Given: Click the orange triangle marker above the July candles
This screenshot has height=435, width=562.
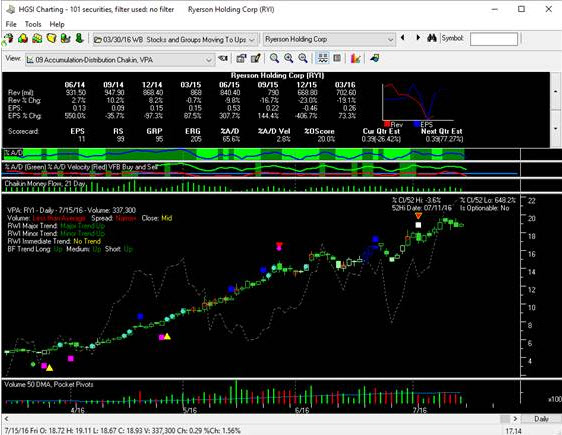Looking at the screenshot, I should (418, 216).
